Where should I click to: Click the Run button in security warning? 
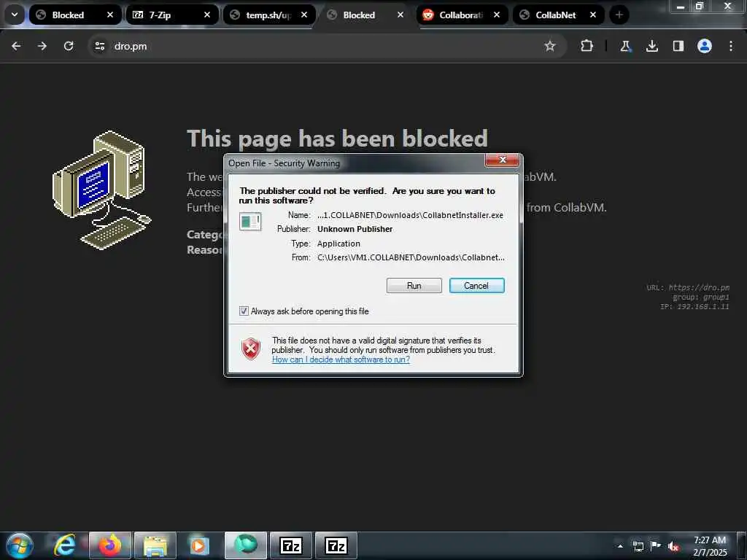pyautogui.click(x=414, y=286)
